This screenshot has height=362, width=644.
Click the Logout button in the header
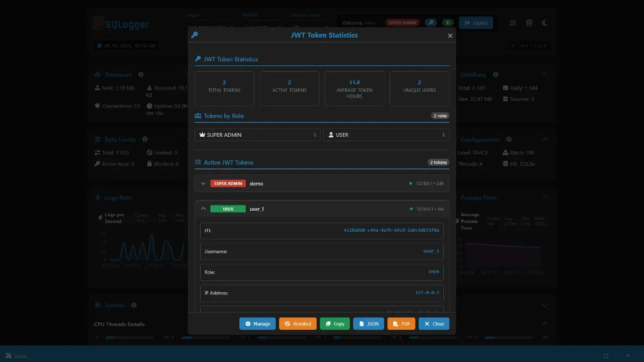pyautogui.click(x=476, y=23)
